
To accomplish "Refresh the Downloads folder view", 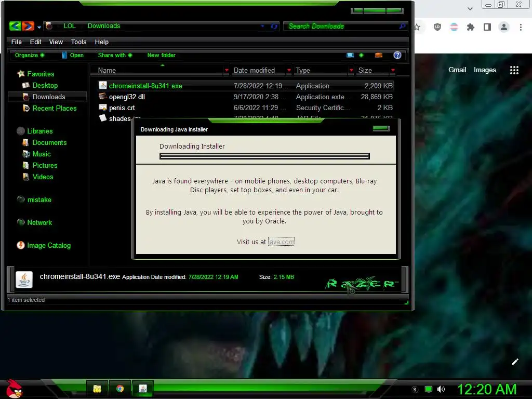I will [274, 26].
